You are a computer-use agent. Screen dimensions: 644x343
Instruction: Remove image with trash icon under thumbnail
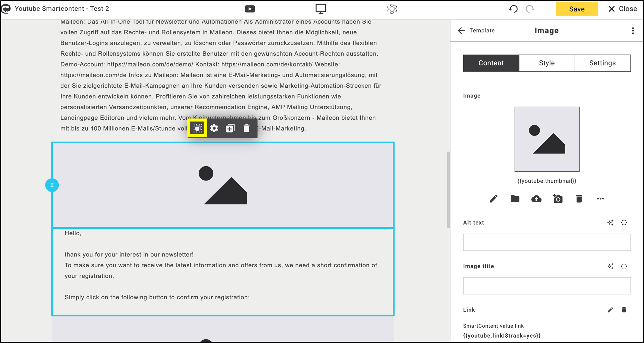(579, 199)
